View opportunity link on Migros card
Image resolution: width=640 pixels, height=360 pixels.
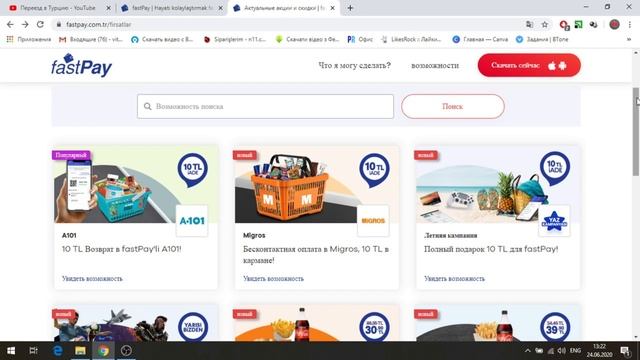(273, 279)
